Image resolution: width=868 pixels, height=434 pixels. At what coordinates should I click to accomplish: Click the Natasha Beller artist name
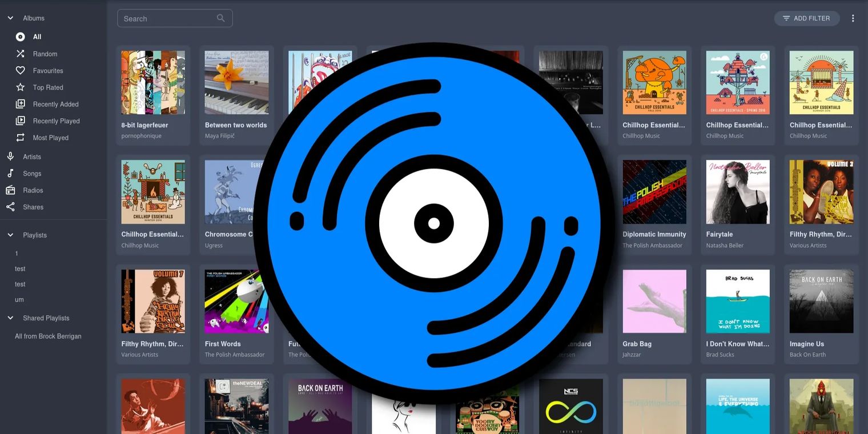coord(725,246)
